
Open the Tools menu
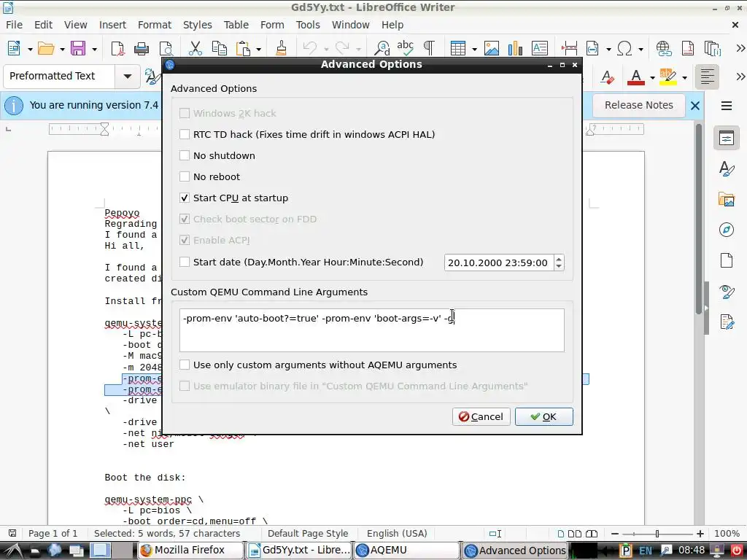point(308,25)
